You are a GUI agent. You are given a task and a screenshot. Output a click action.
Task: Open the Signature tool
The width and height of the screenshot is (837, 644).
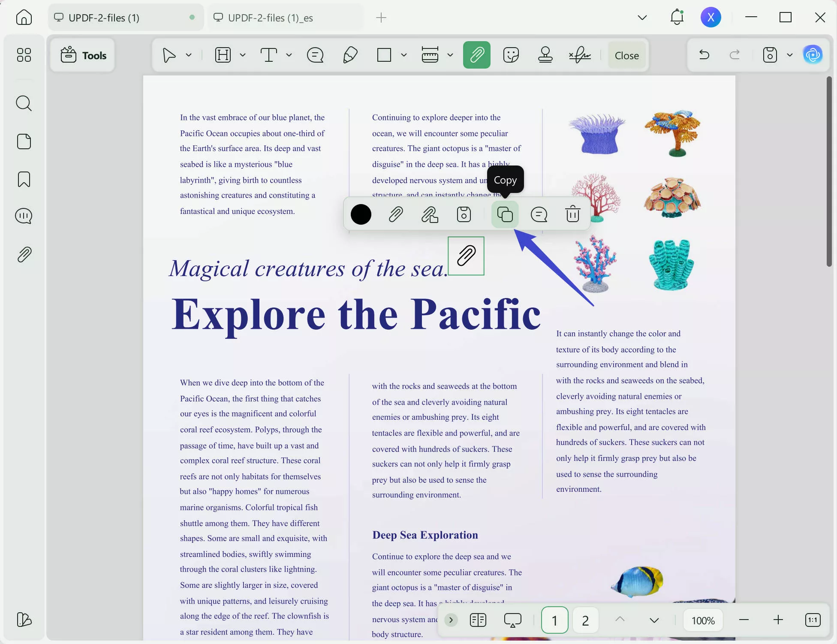580,55
